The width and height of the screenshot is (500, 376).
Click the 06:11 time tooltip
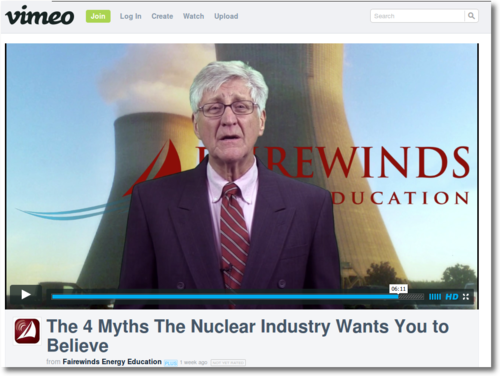pyautogui.click(x=398, y=289)
